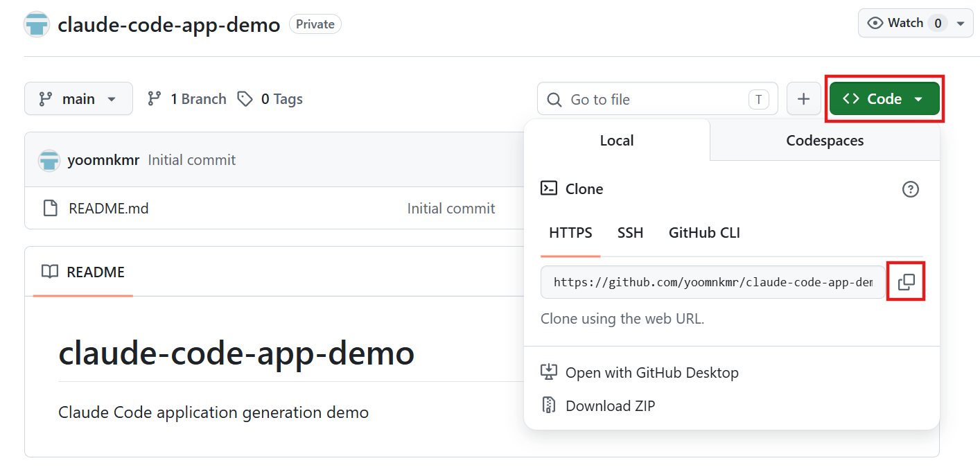Viewport: 980px width, 472px height.
Task: Open the README.md file
Action: pyautogui.click(x=109, y=209)
